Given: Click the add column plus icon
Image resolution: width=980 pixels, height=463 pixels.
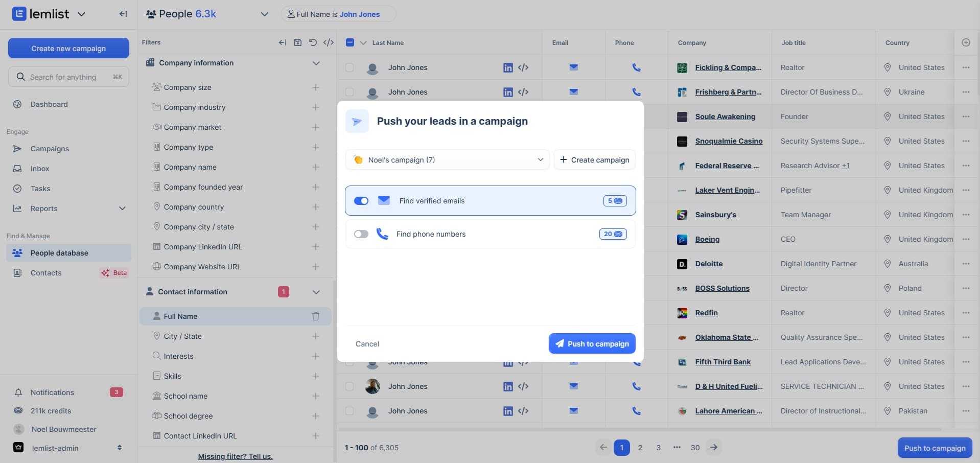Looking at the screenshot, I should pos(966,42).
